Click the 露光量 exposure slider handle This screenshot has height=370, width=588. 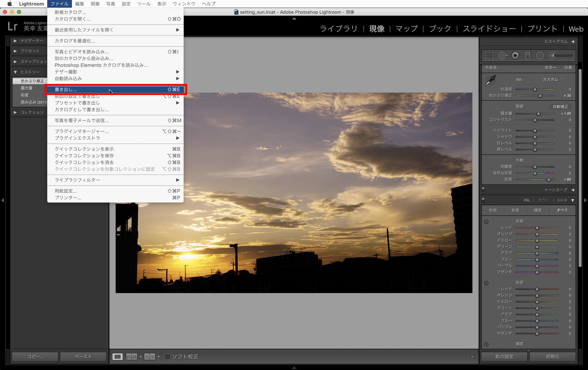[x=538, y=114]
